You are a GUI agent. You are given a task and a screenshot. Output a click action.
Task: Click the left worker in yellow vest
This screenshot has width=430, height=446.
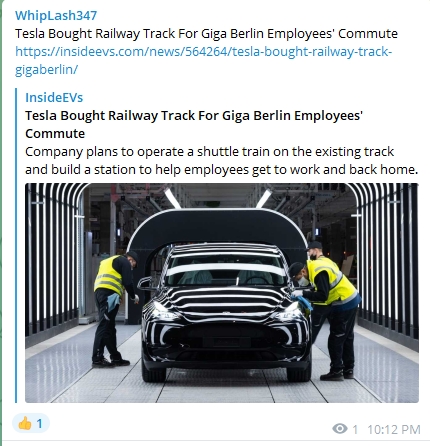pyautogui.click(x=115, y=309)
